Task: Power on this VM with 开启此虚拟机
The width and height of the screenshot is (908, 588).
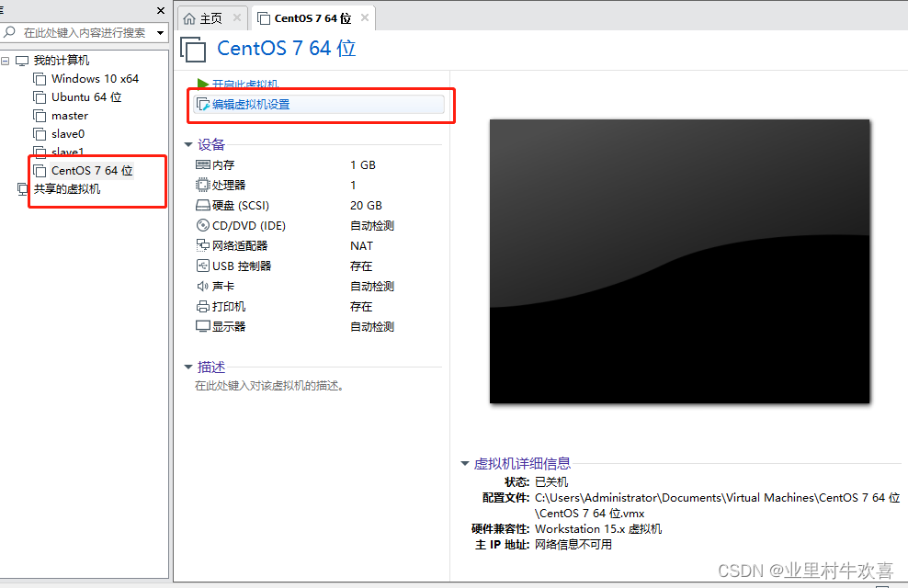Action: [245, 85]
